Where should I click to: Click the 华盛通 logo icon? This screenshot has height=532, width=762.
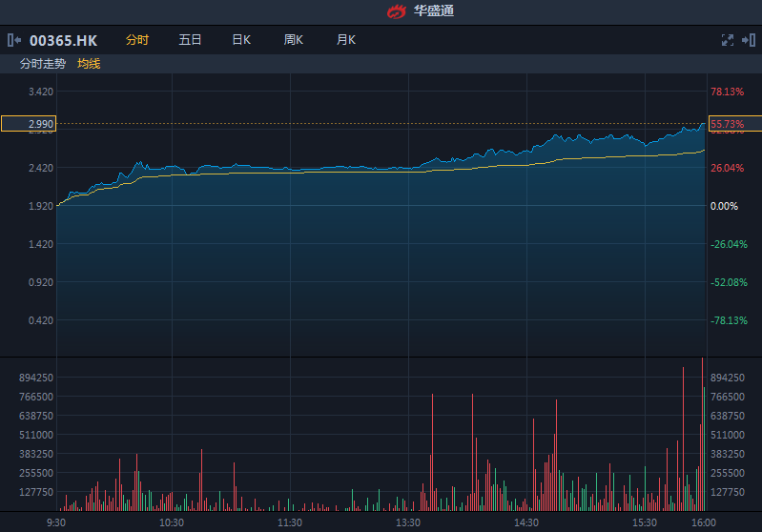[x=396, y=11]
